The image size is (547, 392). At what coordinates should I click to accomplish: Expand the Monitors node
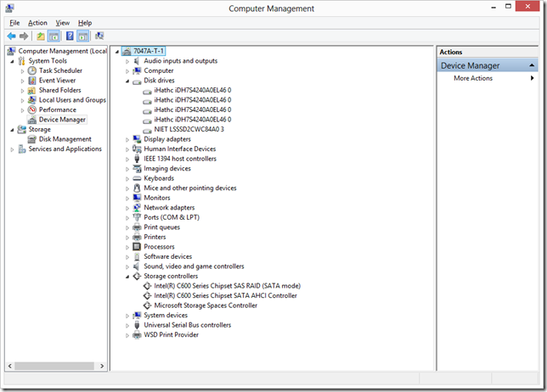pyautogui.click(x=127, y=199)
